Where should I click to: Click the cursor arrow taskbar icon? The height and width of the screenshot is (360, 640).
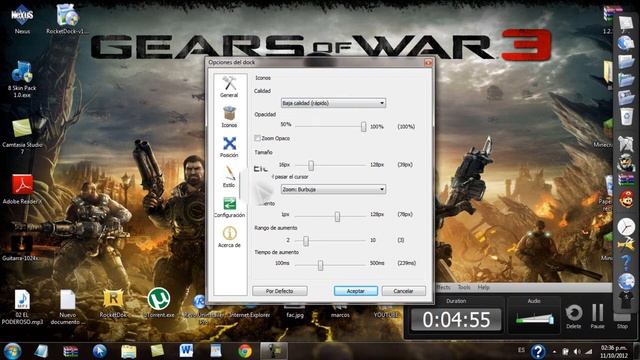click(x=99, y=351)
